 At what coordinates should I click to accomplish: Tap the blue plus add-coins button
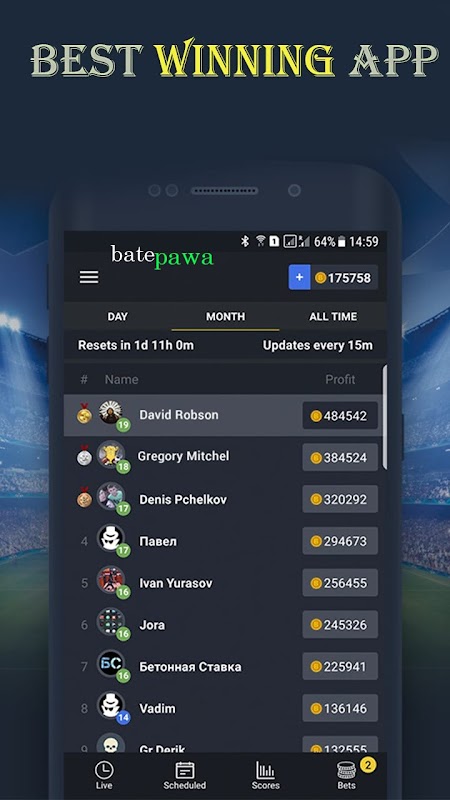299,277
